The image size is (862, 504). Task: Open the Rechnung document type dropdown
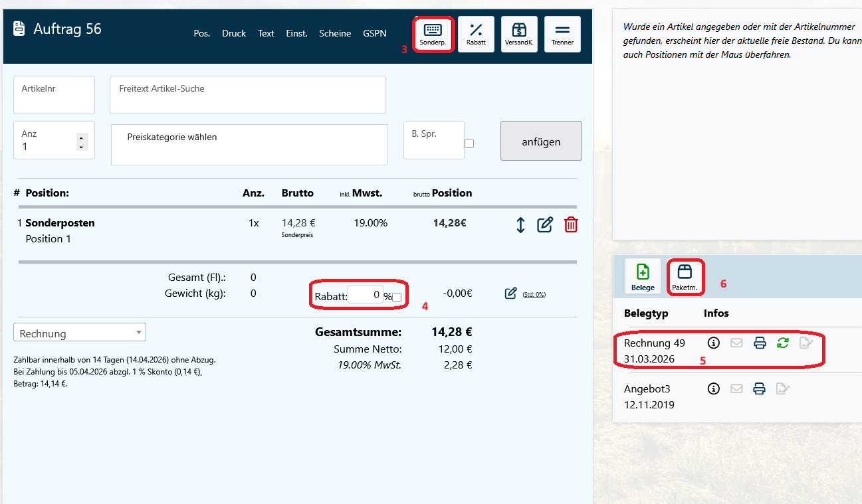point(80,333)
